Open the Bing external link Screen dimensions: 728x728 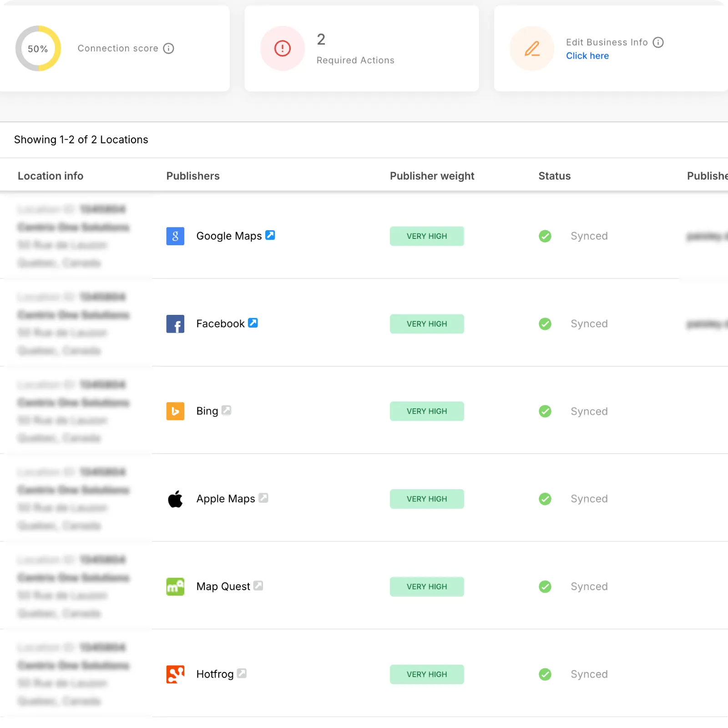pos(227,410)
